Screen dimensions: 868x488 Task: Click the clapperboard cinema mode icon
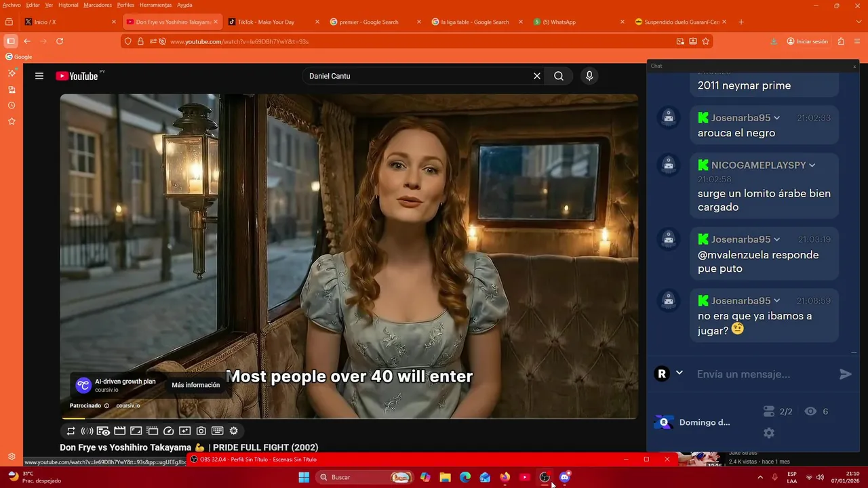click(119, 431)
